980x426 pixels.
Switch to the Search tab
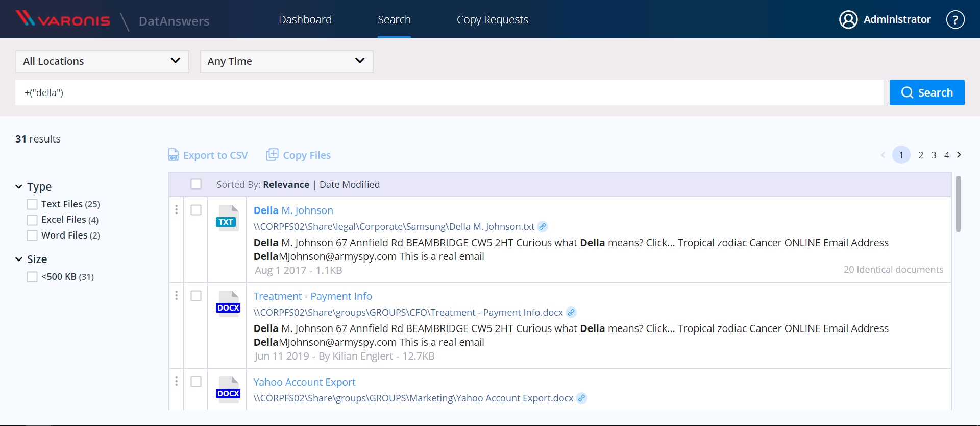[x=394, y=19]
